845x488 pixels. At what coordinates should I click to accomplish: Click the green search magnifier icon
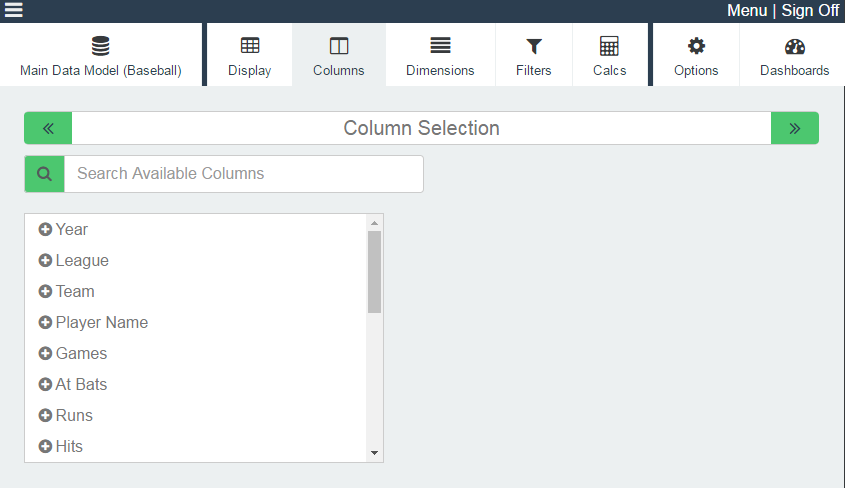coord(45,174)
